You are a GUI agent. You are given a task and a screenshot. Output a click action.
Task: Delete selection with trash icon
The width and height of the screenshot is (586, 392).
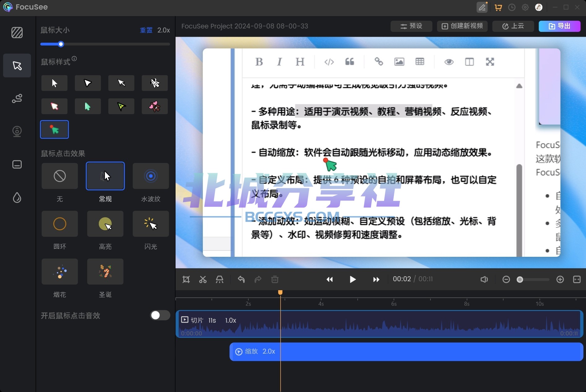pyautogui.click(x=275, y=280)
